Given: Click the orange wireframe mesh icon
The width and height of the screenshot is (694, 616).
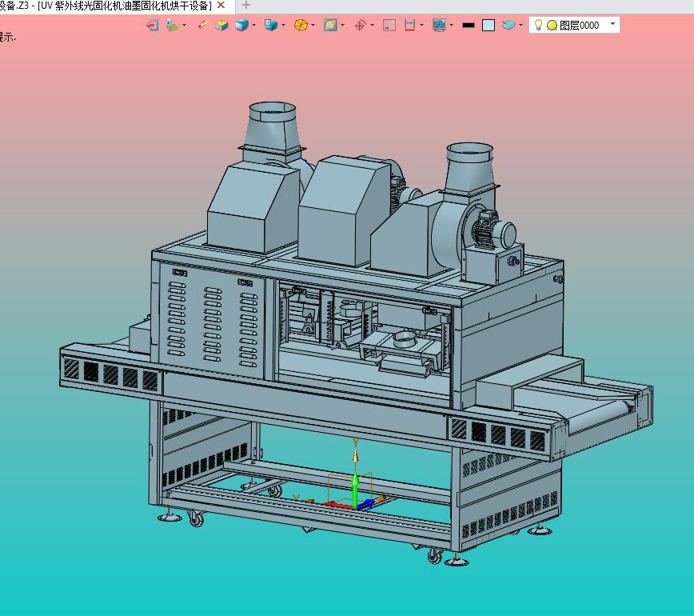Looking at the screenshot, I should tap(301, 26).
